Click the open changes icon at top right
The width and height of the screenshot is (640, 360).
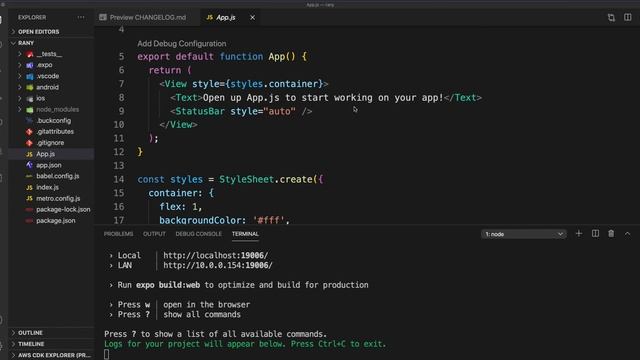(x=611, y=18)
